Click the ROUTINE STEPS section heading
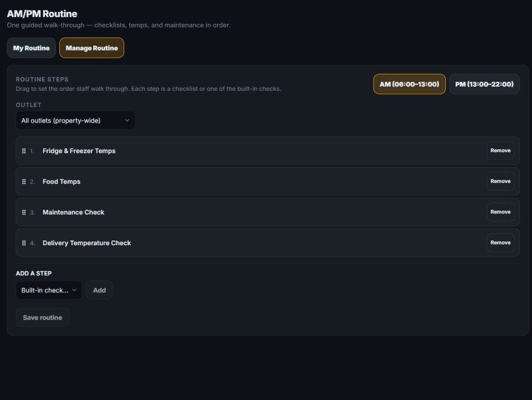 coord(42,79)
